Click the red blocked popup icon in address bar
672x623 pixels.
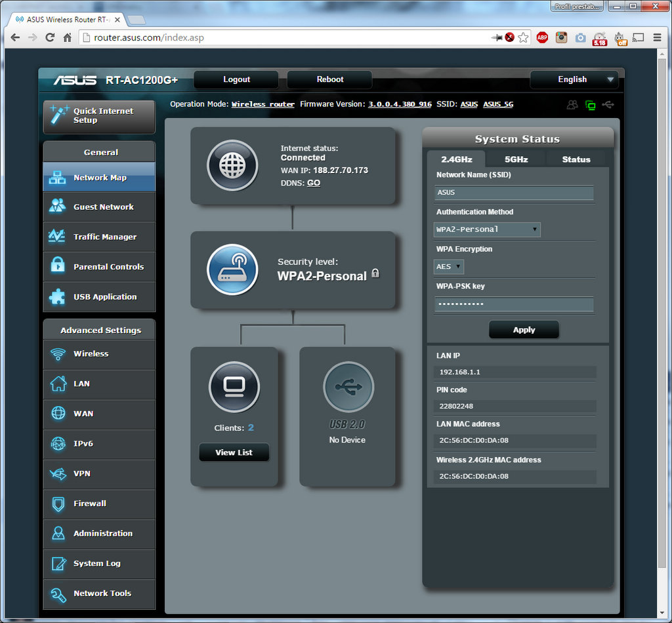point(509,37)
